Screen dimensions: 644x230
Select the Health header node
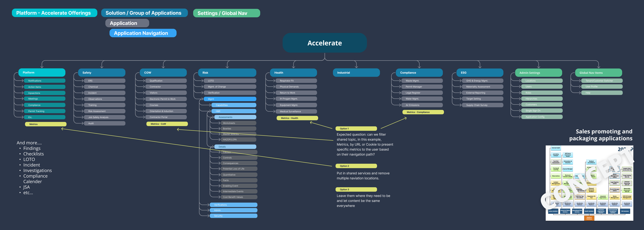tap(293, 73)
